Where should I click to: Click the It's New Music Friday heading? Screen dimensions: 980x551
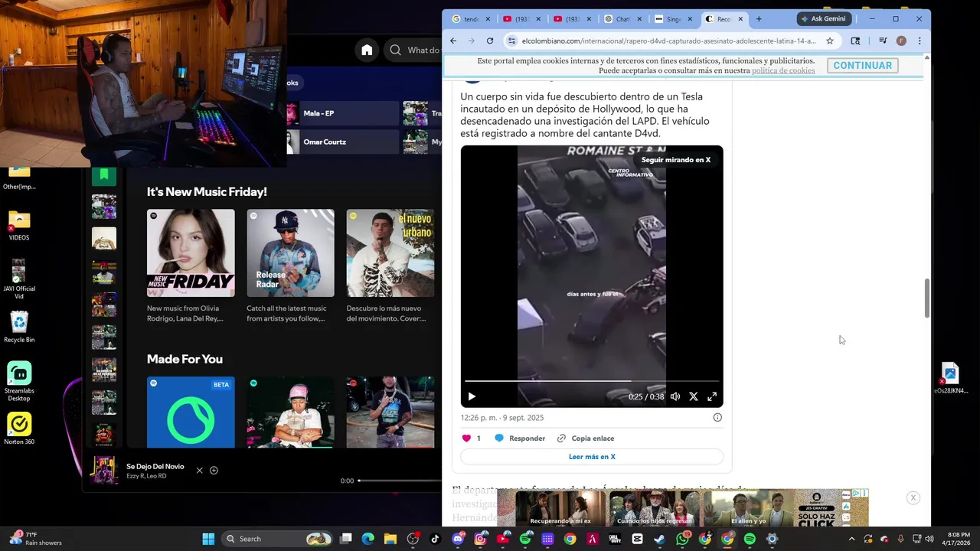207,192
